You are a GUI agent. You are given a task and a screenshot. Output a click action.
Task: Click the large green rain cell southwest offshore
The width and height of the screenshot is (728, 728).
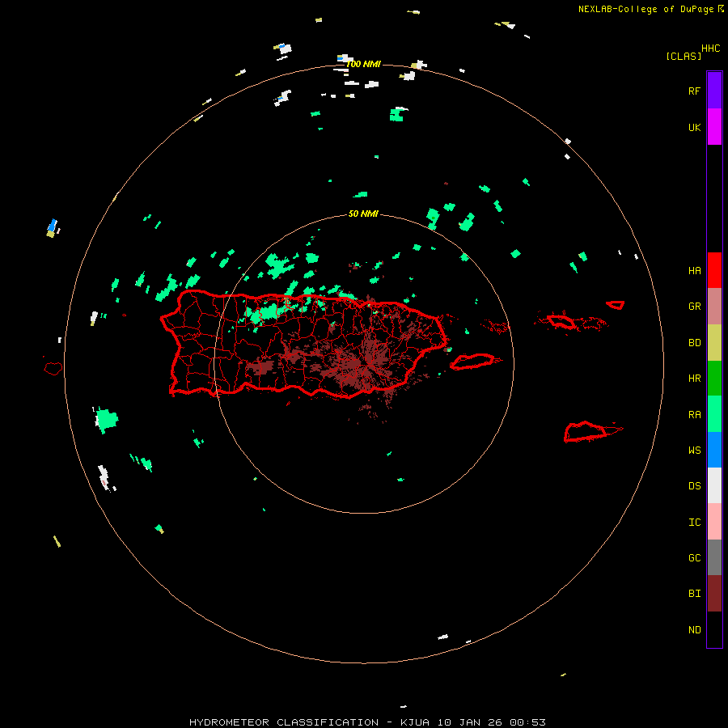(x=106, y=420)
